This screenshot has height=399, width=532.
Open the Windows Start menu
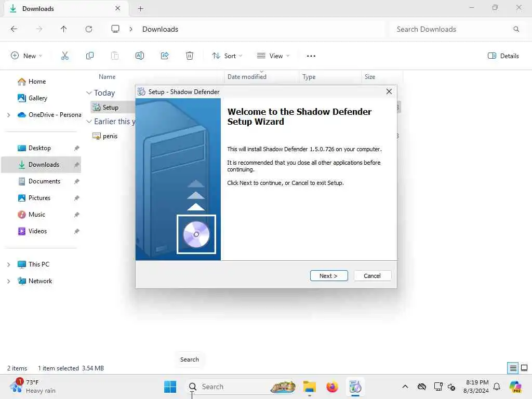point(170,387)
